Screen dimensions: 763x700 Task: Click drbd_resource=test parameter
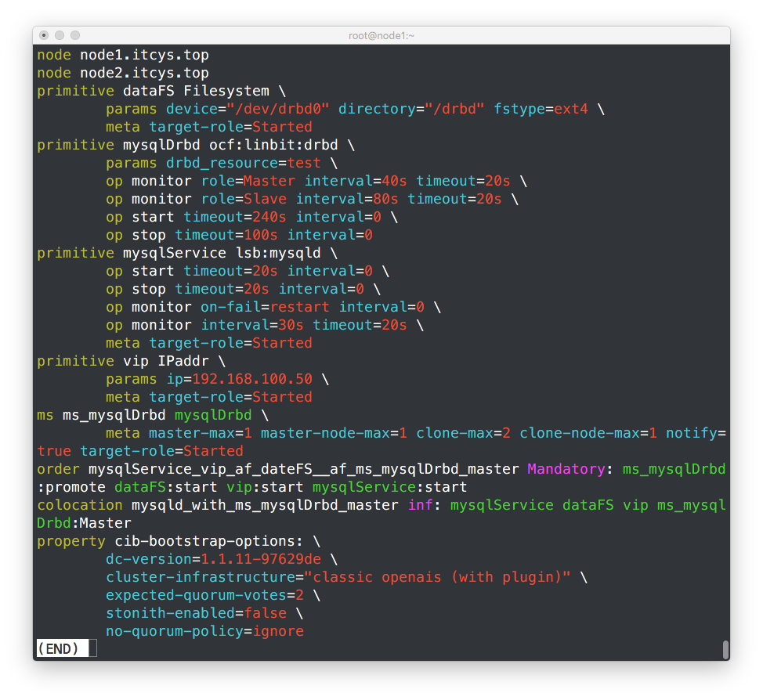(x=244, y=163)
